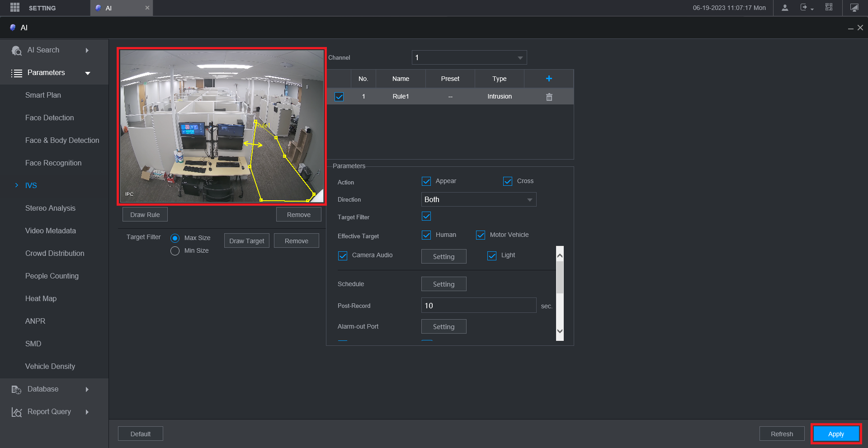868x448 pixels.
Task: Open the main menu grid icon
Action: click(x=15, y=8)
